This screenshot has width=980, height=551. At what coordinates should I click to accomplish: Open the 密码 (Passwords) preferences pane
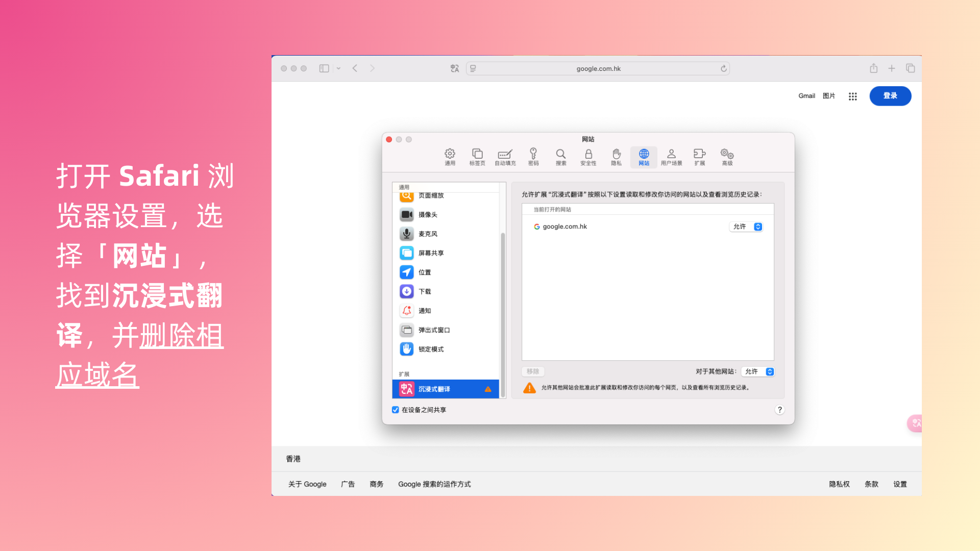point(533,157)
